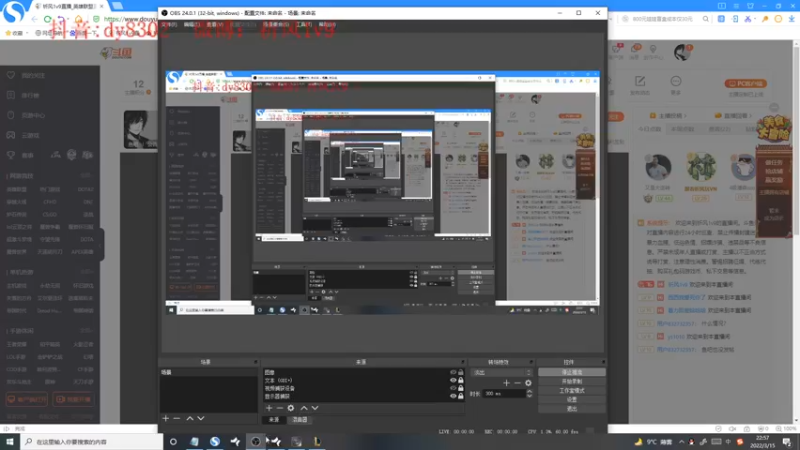This screenshot has height=450, width=800.
Task: Enable 工作室模式 studio mode
Action: click(571, 391)
